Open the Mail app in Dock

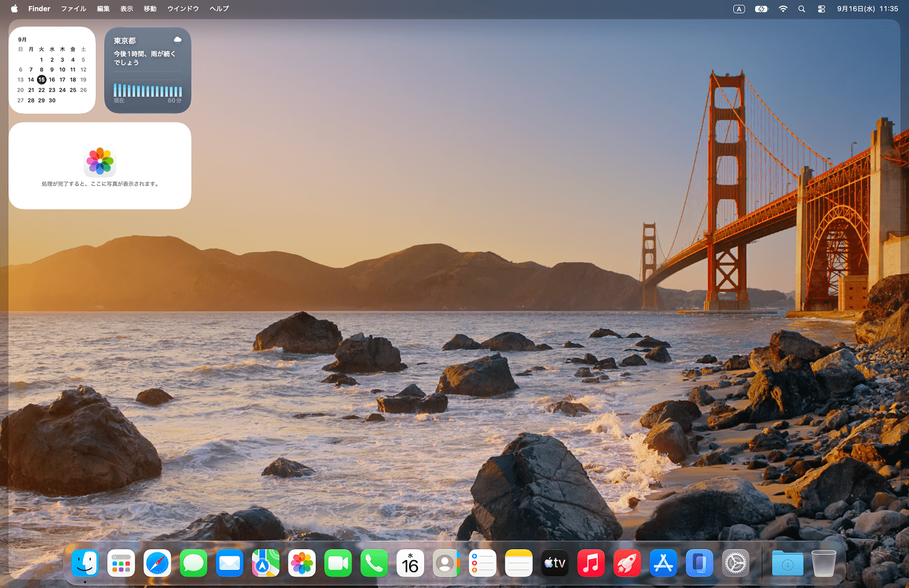point(230,563)
